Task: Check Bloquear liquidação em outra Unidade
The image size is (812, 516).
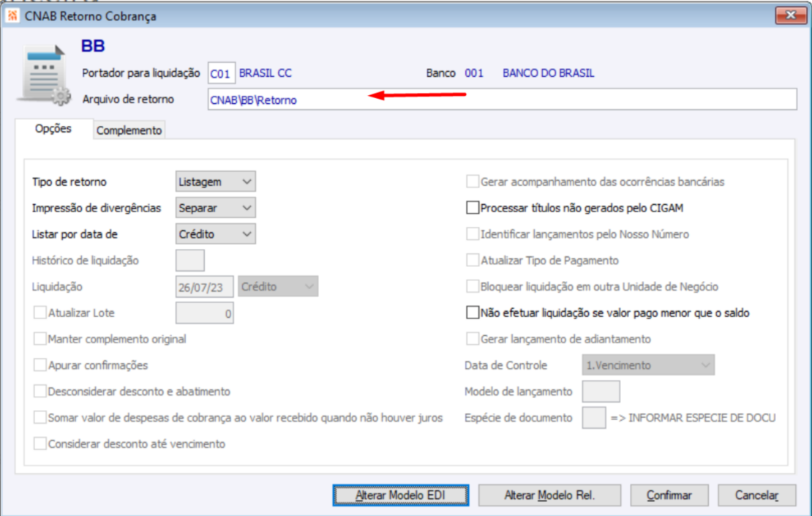Action: 473,286
